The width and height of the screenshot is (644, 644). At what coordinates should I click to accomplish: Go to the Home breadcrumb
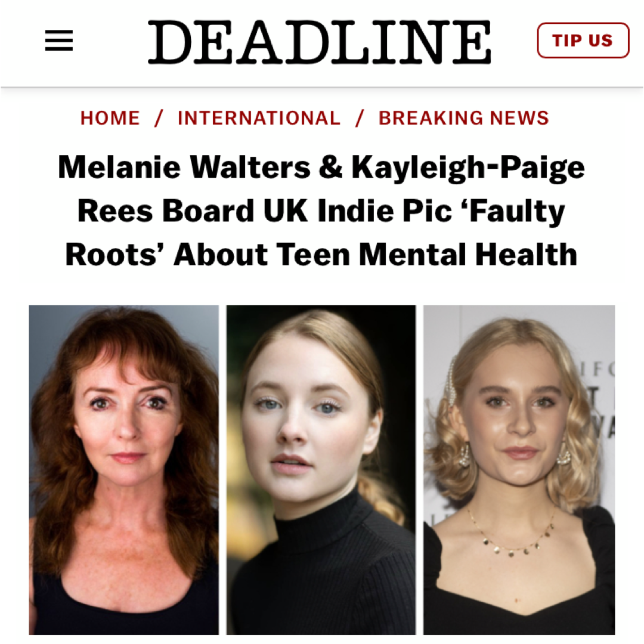pos(110,118)
